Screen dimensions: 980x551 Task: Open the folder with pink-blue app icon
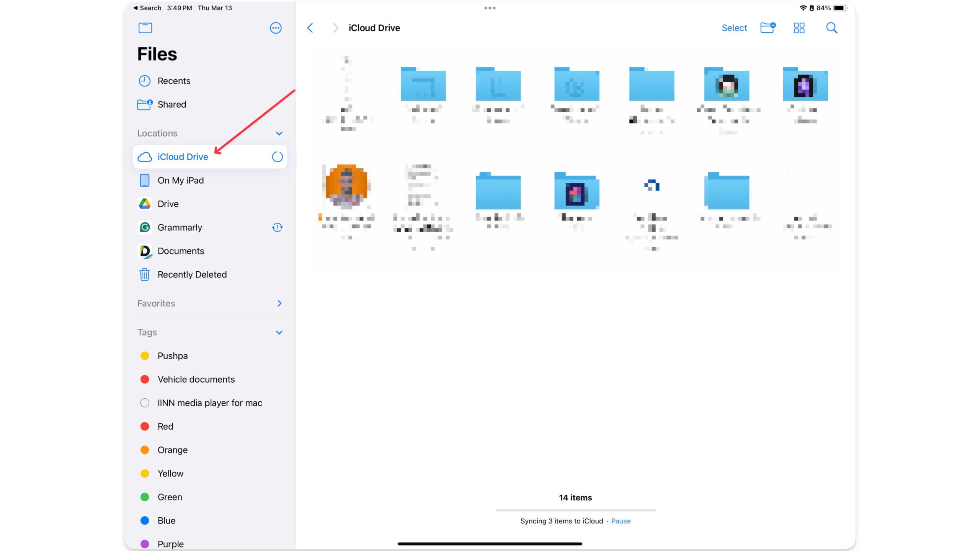click(577, 191)
